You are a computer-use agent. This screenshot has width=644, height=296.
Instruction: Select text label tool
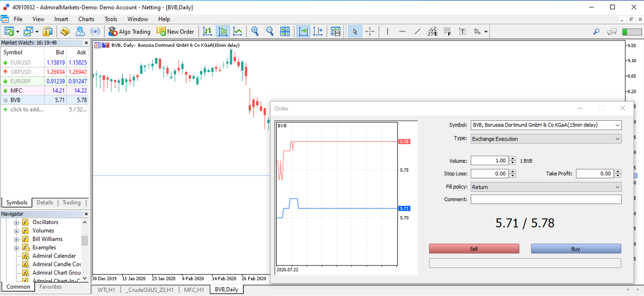click(x=462, y=32)
